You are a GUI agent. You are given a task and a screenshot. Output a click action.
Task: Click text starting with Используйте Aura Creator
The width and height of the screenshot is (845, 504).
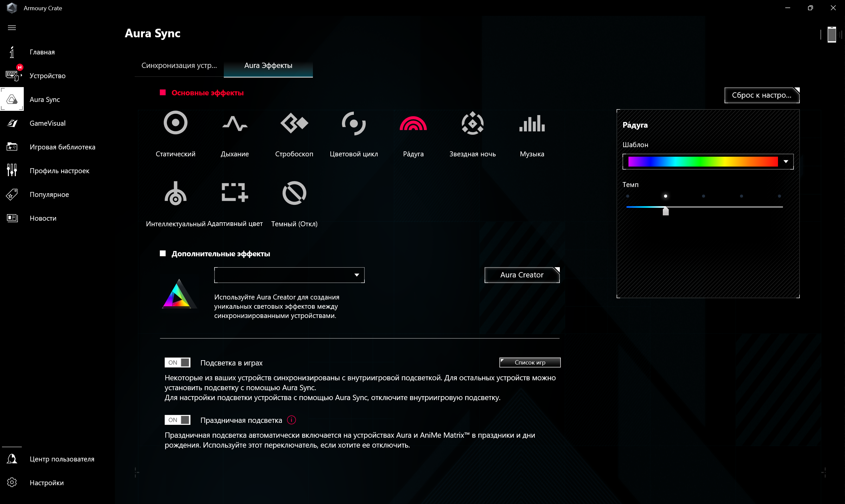point(277,306)
